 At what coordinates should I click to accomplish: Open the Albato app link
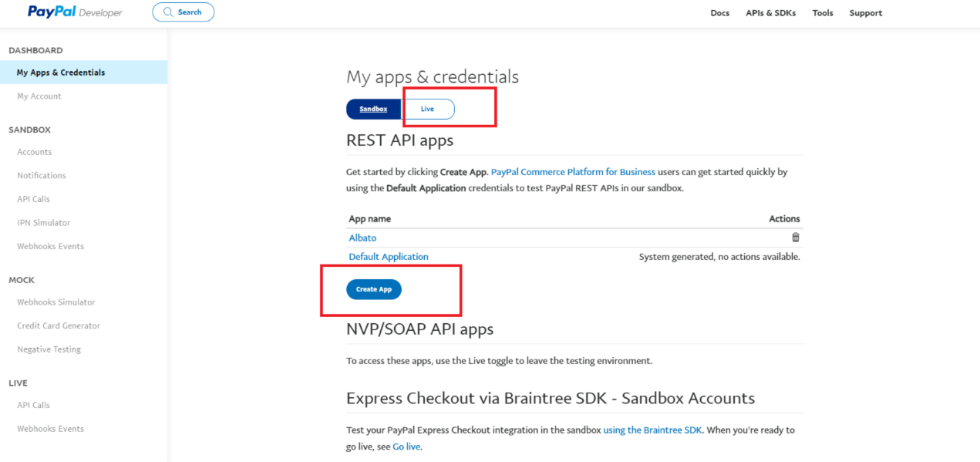pyautogui.click(x=362, y=238)
